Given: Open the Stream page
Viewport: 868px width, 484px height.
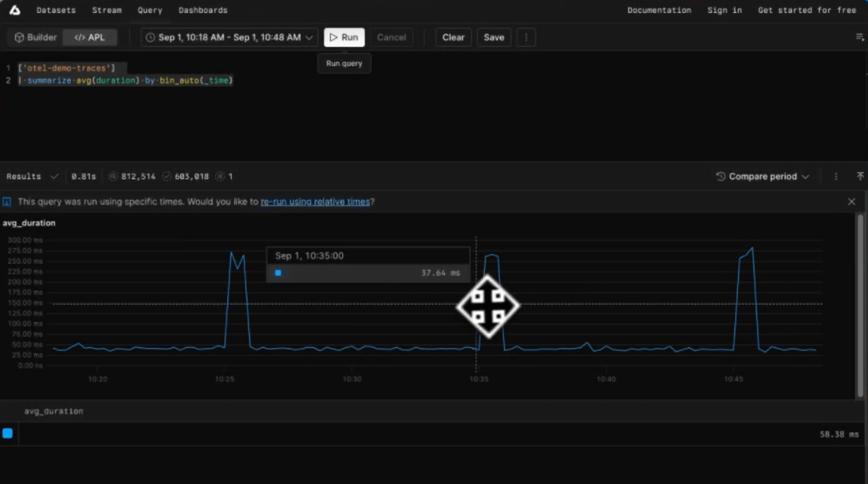Looking at the screenshot, I should [107, 10].
